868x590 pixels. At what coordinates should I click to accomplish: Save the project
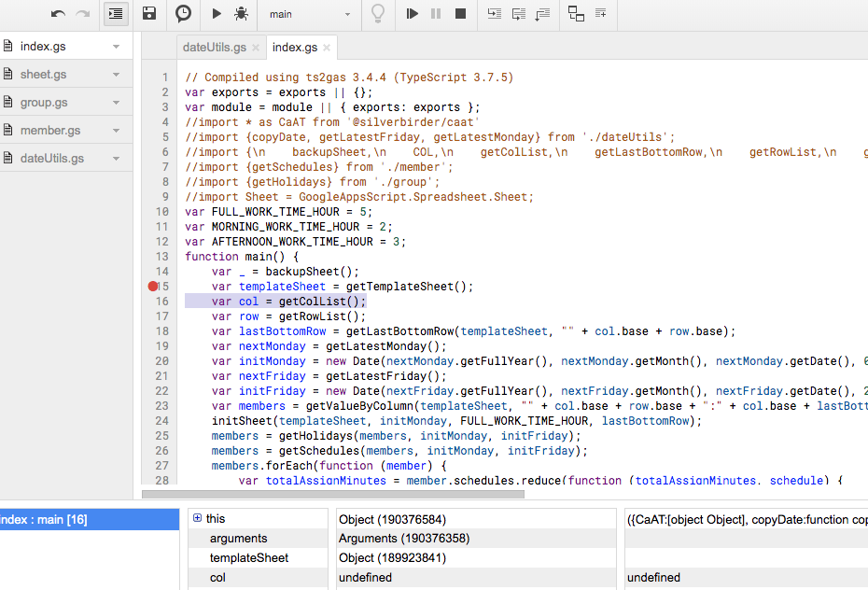pos(149,14)
